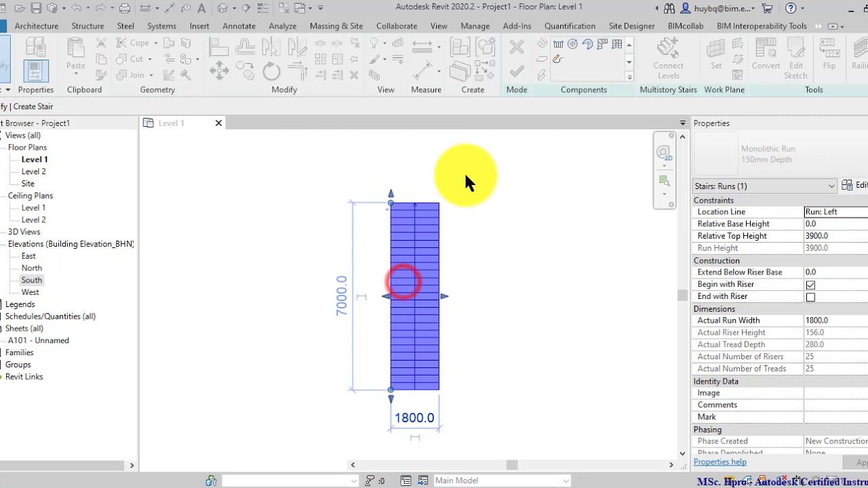Expand the Cope tool dropdown arrow
Viewport: 868px width, 488px height.
pos(155,43)
